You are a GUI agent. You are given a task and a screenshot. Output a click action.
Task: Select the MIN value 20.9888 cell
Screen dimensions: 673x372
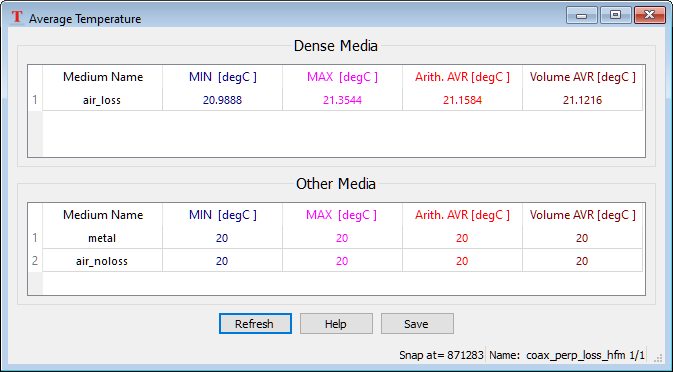click(x=222, y=100)
